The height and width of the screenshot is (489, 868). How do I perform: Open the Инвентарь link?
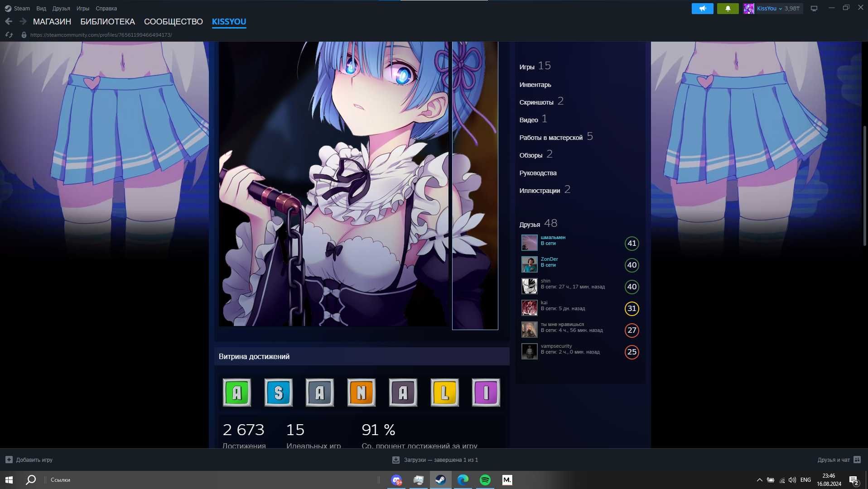tap(535, 85)
